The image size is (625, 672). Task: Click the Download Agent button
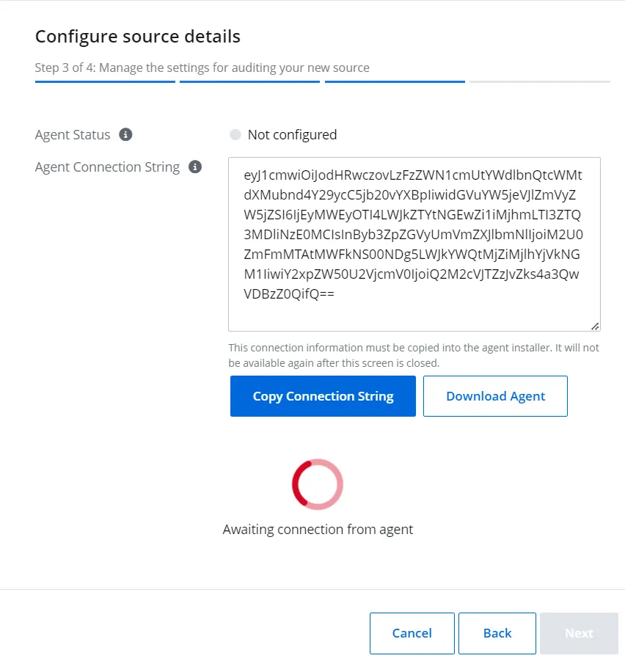[495, 396]
